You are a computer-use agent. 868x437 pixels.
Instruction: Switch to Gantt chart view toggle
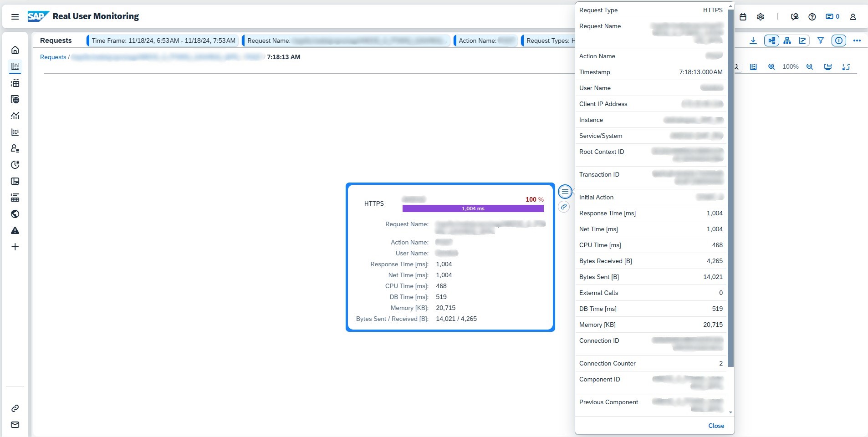(802, 41)
